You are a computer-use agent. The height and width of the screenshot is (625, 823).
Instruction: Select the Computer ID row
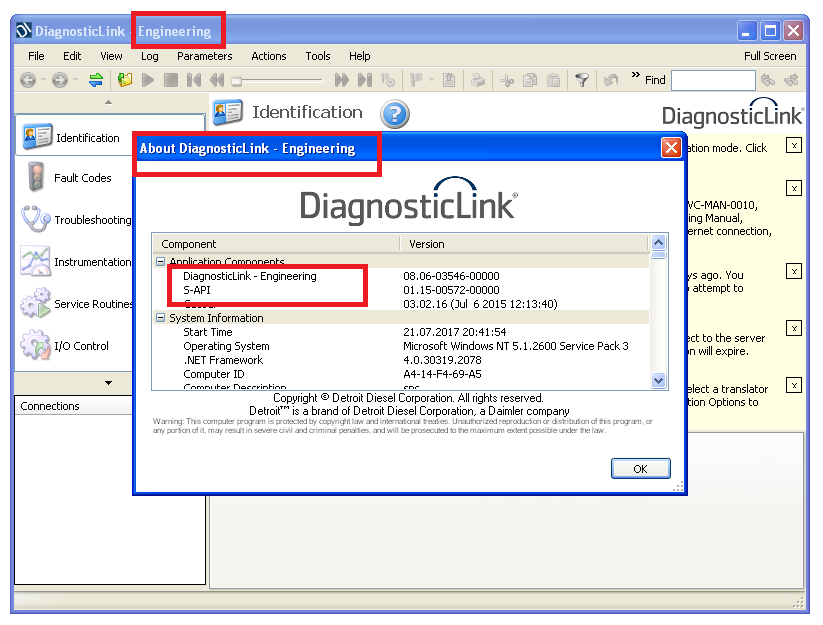pos(402,375)
